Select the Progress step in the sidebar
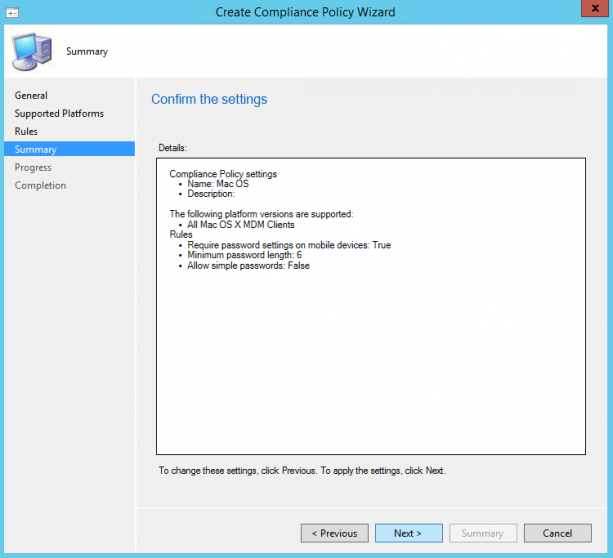Screen dimensions: 613x558 click(x=33, y=167)
